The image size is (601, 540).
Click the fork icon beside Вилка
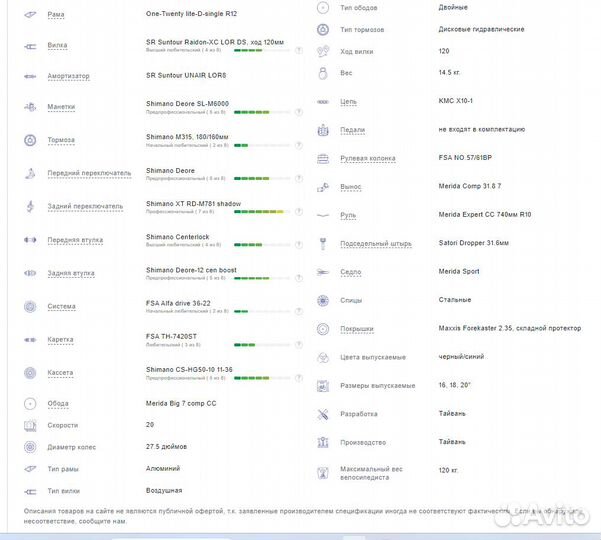[x=28, y=45]
